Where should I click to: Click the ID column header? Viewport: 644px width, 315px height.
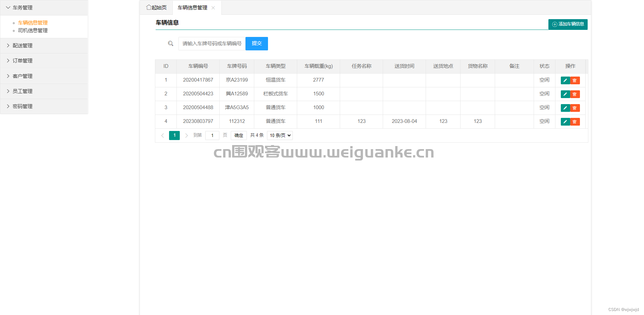pyautogui.click(x=166, y=66)
